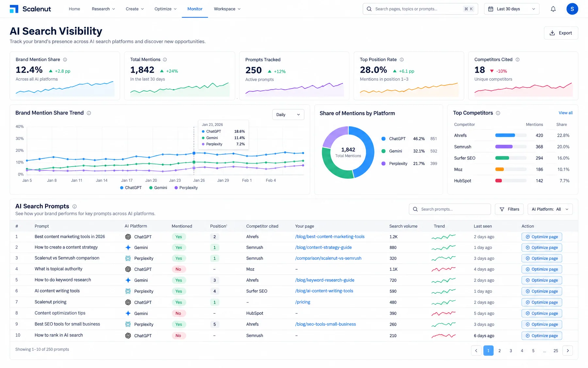Click the Export button
Screen dimensions: 588x368
561,33
